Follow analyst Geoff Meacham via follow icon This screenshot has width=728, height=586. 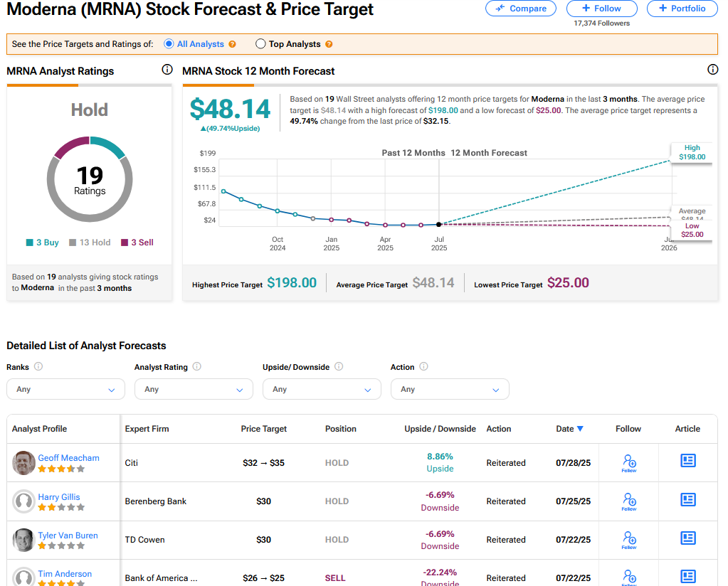tap(628, 462)
